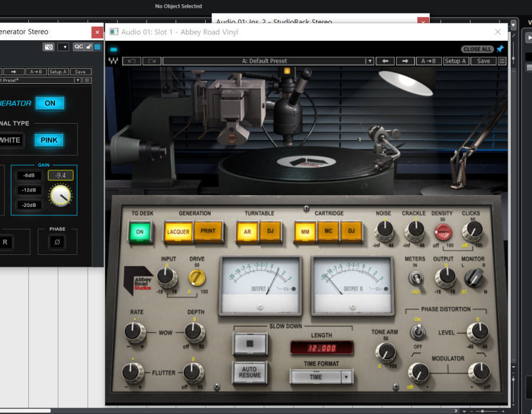Click A→B copy button in Vinyl toolbar

pyautogui.click(x=428, y=61)
